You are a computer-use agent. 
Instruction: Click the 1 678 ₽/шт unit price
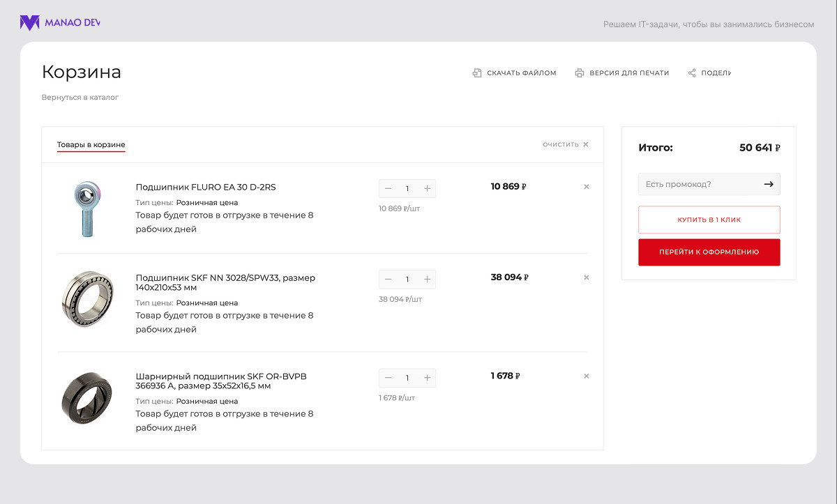pyautogui.click(x=397, y=398)
